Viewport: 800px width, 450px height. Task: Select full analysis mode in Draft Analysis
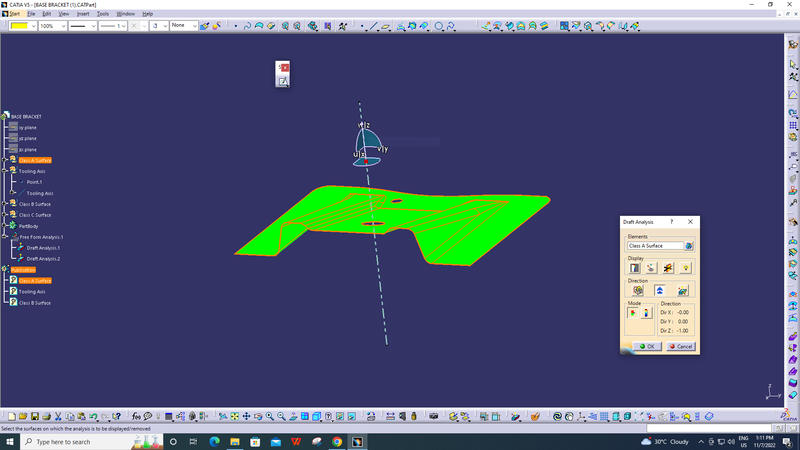click(x=646, y=313)
